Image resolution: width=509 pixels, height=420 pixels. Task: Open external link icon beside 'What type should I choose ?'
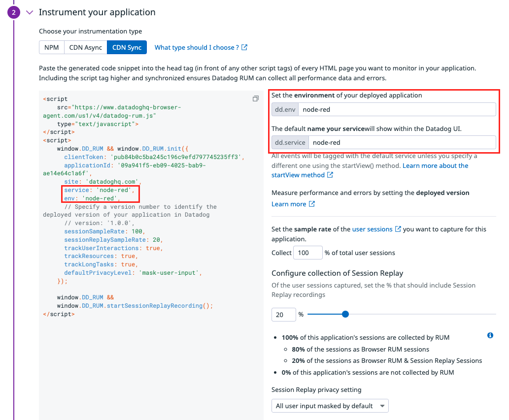[x=244, y=47]
